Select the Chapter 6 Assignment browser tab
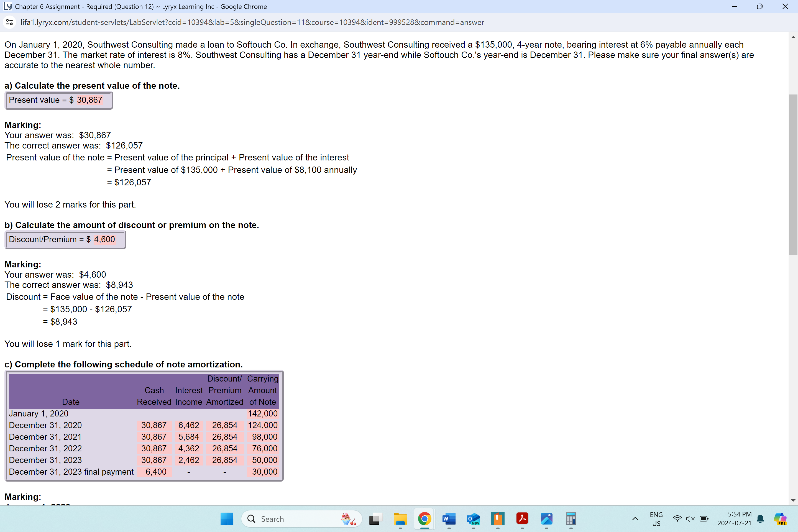798x532 pixels. 136,6
